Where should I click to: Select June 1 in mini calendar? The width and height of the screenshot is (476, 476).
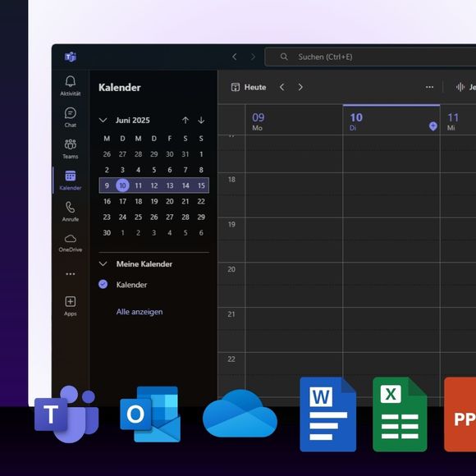[201, 154]
